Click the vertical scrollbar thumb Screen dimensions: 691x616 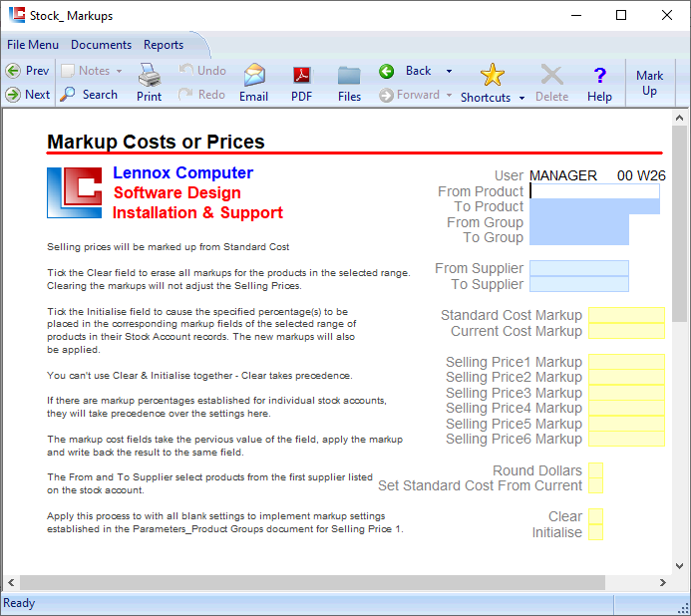[x=679, y=221]
